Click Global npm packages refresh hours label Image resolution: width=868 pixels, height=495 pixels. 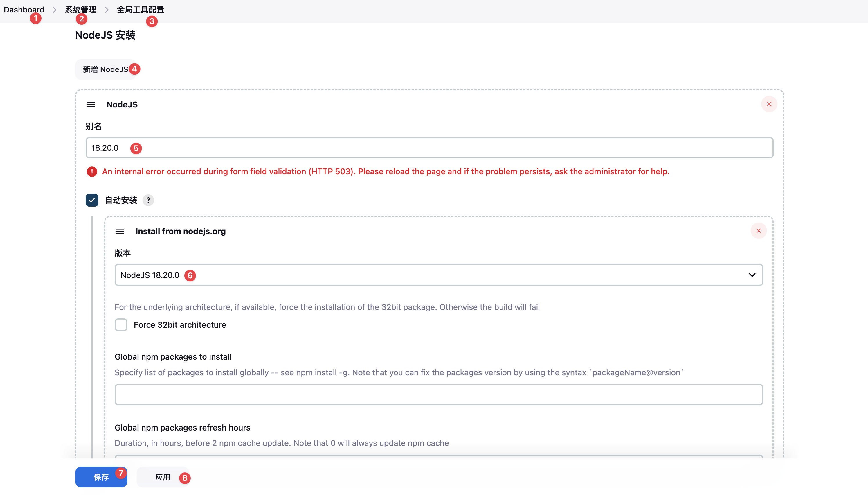coord(182,428)
